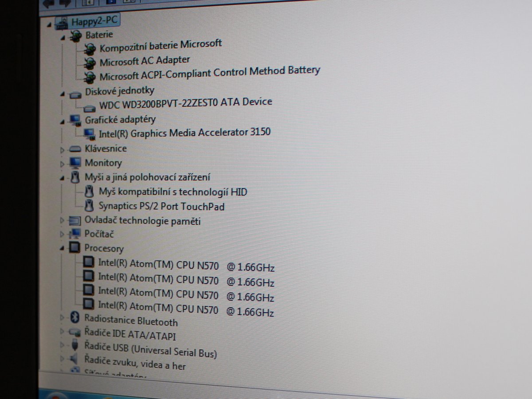
Task: Click the Klávesnice keyboard icon
Action: pos(75,149)
